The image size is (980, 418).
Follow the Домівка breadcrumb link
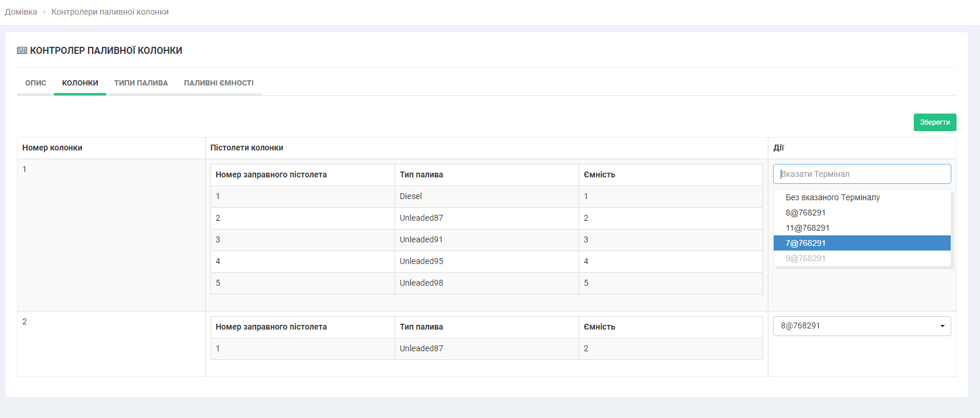pyautogui.click(x=21, y=12)
